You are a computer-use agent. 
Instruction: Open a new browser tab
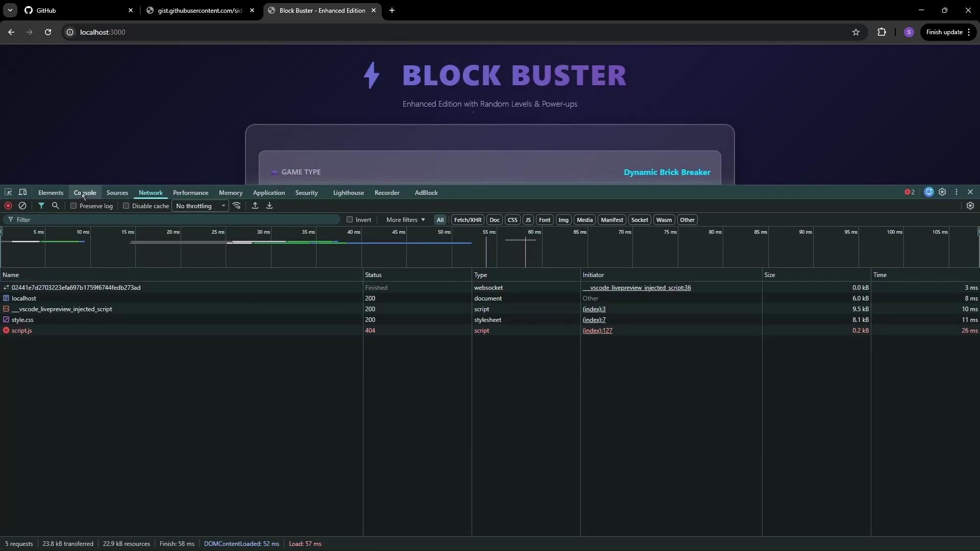coord(392,10)
